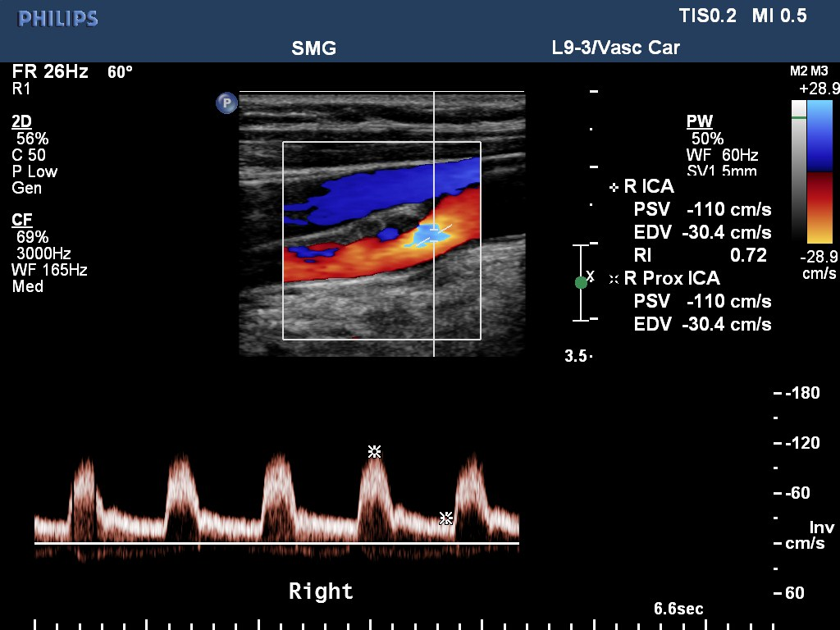
Task: Open the PW Doppler settings heading
Action: 699,122
